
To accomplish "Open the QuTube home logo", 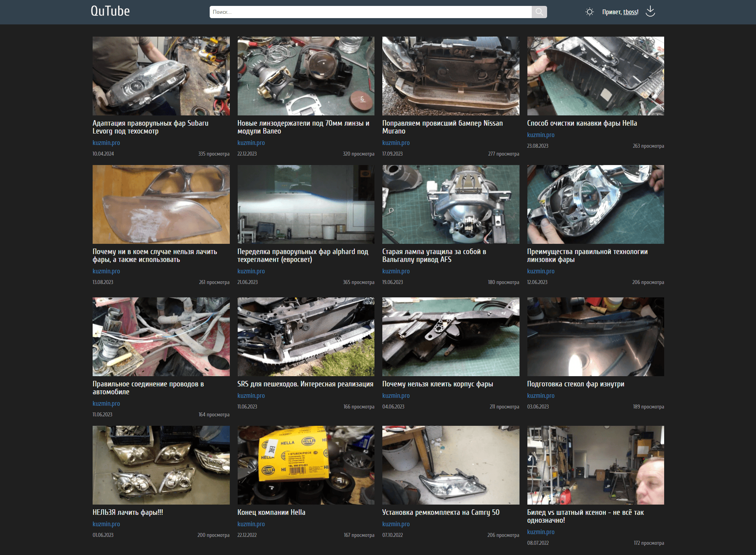I will click(x=110, y=11).
